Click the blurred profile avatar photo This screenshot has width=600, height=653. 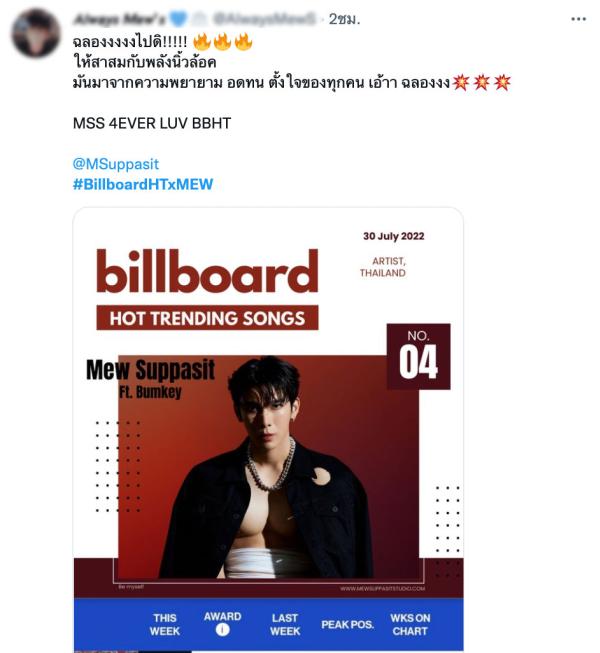click(x=36, y=33)
